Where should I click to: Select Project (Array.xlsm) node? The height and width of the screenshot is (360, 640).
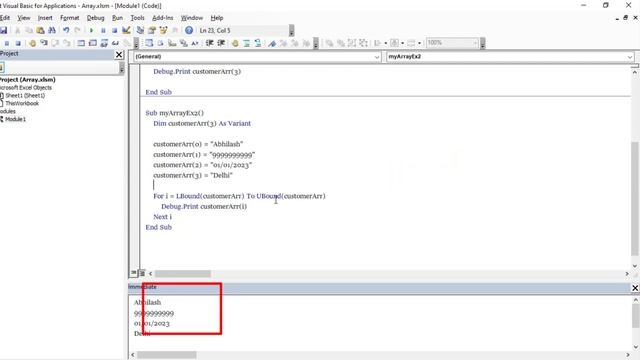pos(28,80)
